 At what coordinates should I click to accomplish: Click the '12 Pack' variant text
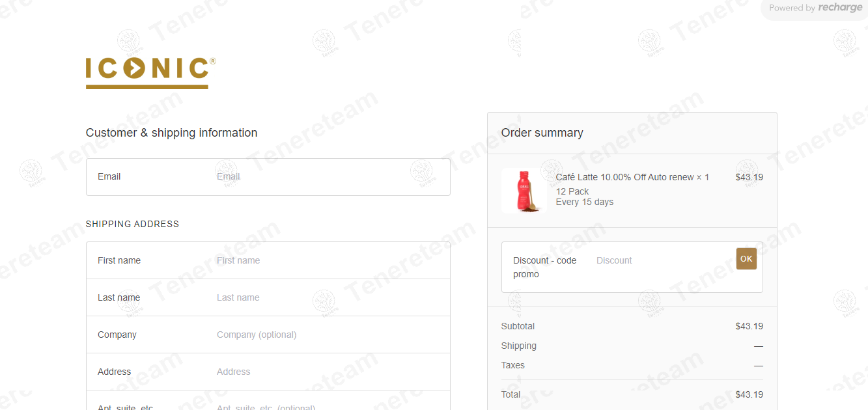pos(572,191)
